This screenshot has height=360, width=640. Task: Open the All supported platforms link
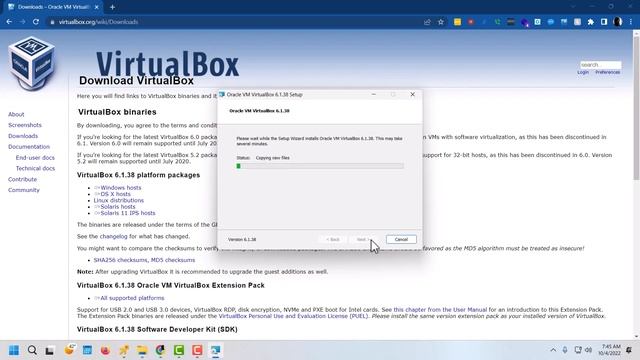(x=132, y=298)
